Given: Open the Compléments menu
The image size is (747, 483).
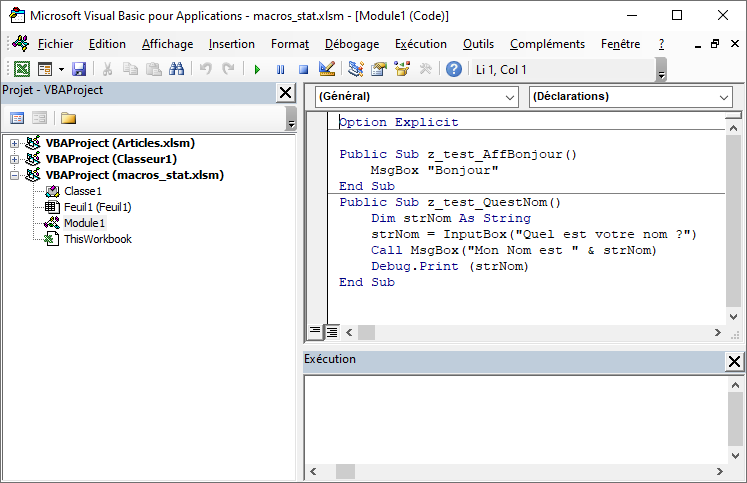Looking at the screenshot, I should (547, 44).
